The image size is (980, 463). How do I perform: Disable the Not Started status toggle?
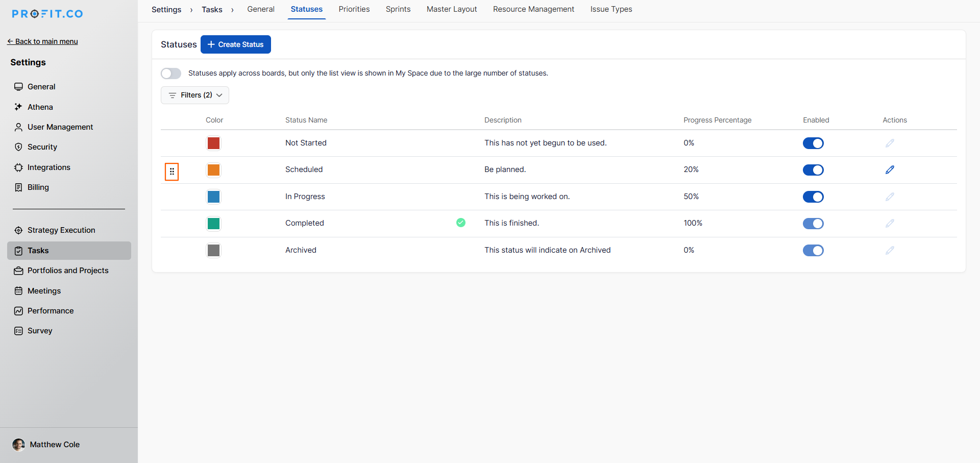(813, 143)
